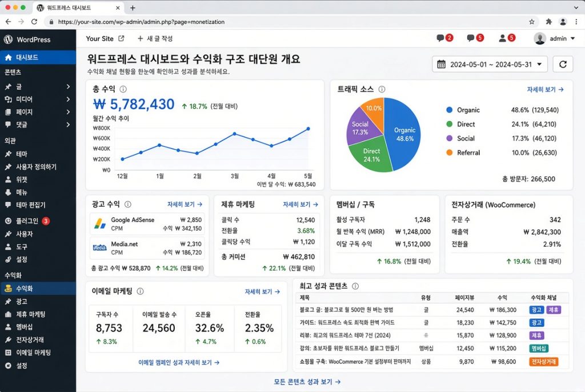This screenshot has height=392, width=585.
Task: Click the info icon next to 총 수익
Action: (x=123, y=89)
